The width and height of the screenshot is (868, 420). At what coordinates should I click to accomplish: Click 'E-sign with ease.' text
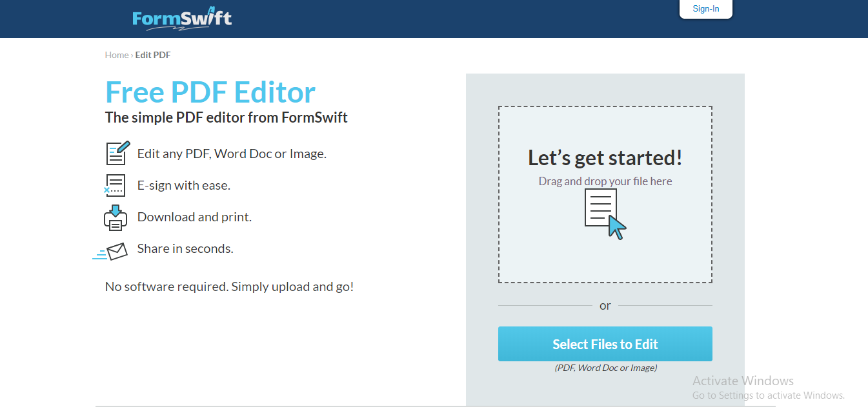(184, 185)
